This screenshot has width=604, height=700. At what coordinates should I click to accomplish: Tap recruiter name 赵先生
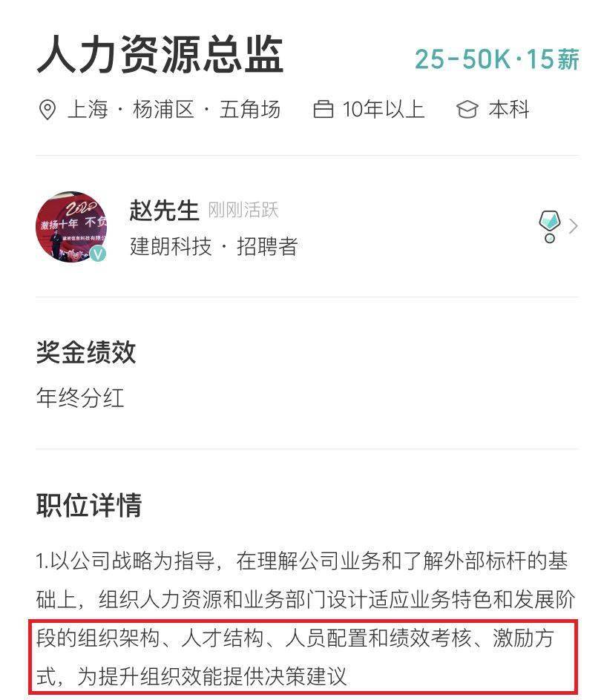click(164, 210)
